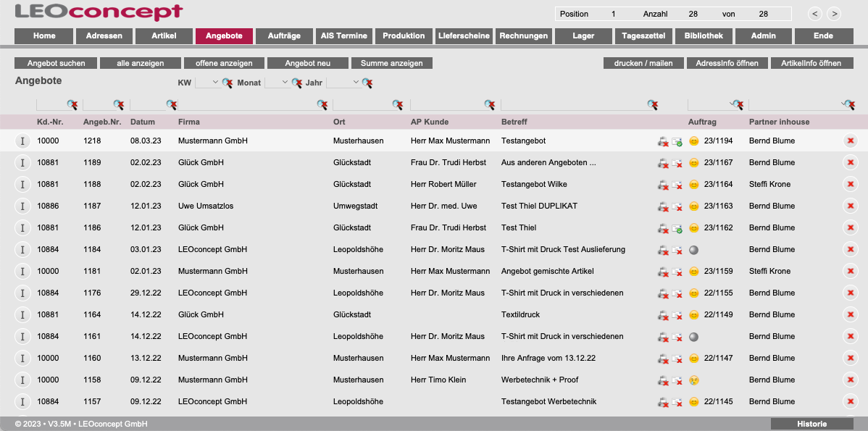This screenshot has height=431, width=868.
Task: Click the smiley status icon for offer 1158
Action: pos(694,380)
